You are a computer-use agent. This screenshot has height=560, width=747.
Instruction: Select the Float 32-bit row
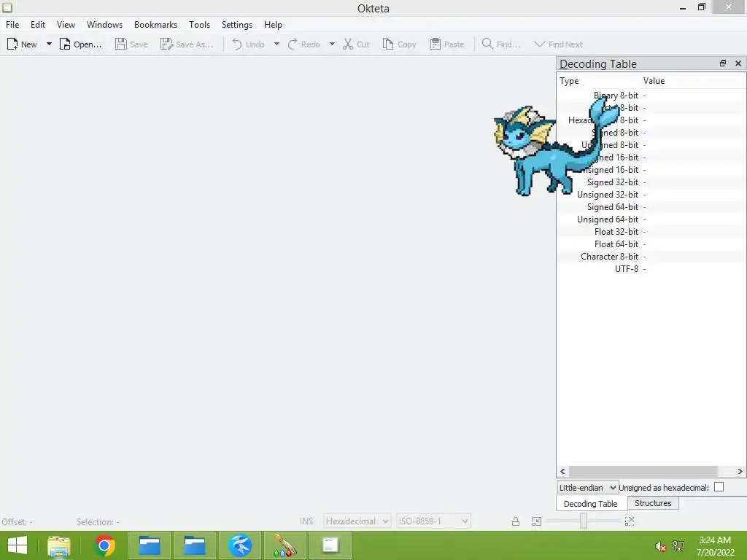(x=651, y=232)
